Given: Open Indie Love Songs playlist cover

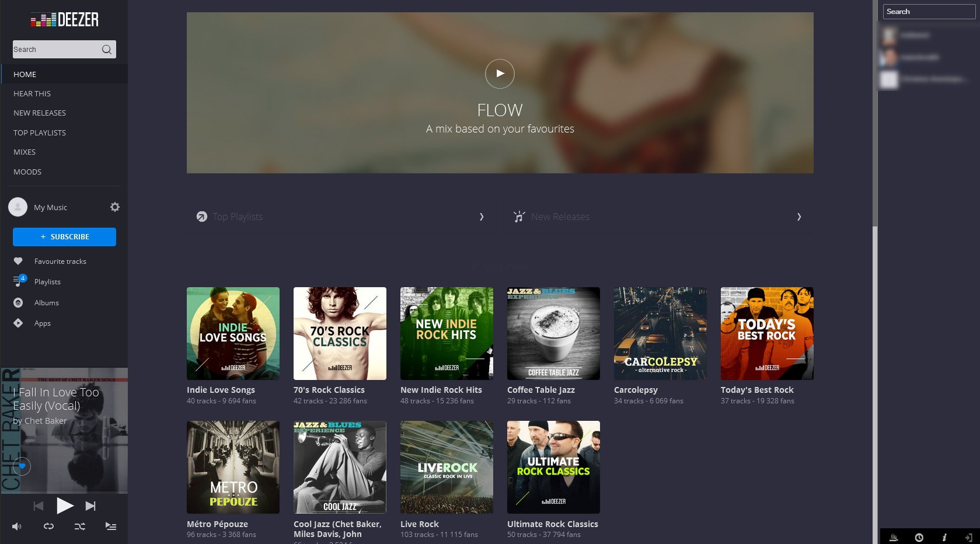Looking at the screenshot, I should pos(233,333).
